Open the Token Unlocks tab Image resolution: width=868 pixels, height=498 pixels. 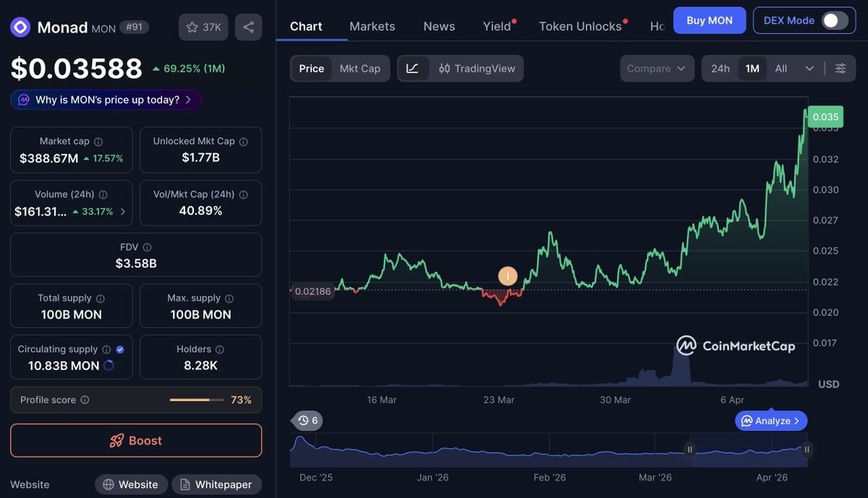(x=581, y=26)
